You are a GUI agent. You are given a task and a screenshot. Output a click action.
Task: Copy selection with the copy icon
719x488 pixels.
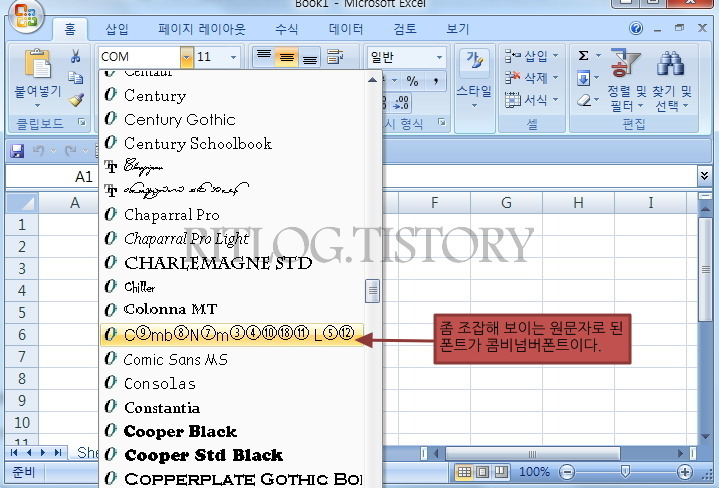click(75, 78)
